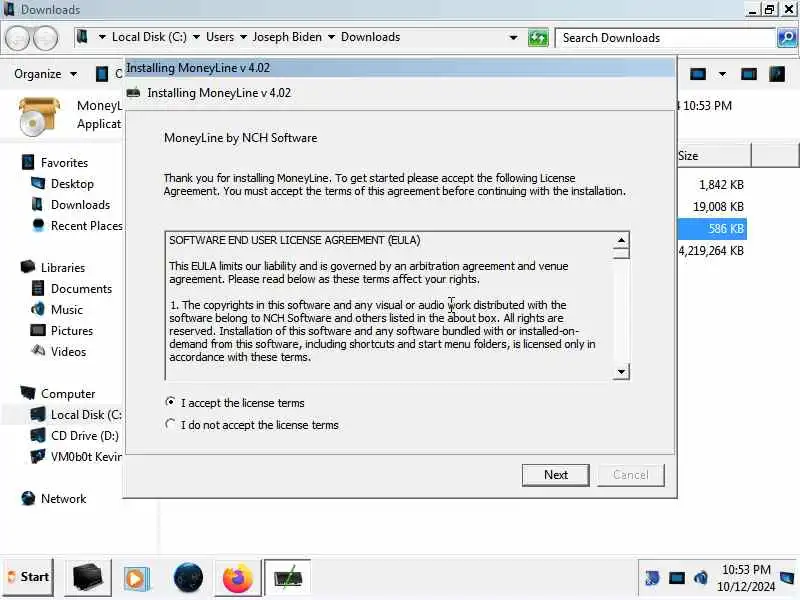Open Organize menu in Downloads window
The width and height of the screenshot is (800, 600).
click(x=45, y=74)
